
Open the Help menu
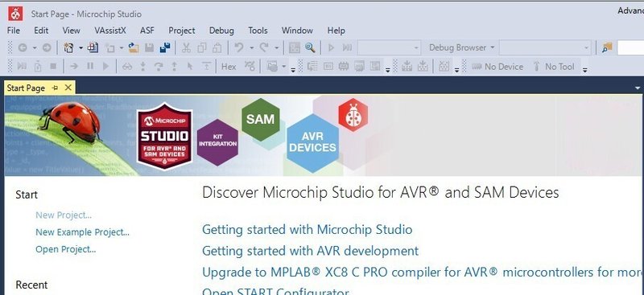click(336, 31)
